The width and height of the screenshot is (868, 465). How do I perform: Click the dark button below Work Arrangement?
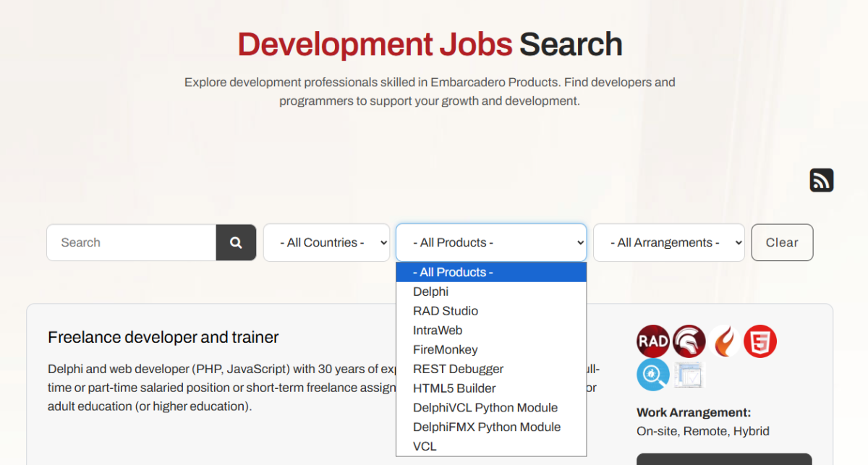click(724, 459)
